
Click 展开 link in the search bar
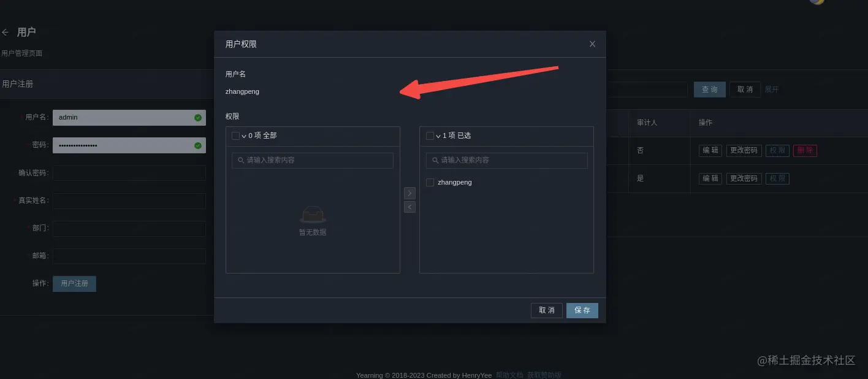[772, 90]
